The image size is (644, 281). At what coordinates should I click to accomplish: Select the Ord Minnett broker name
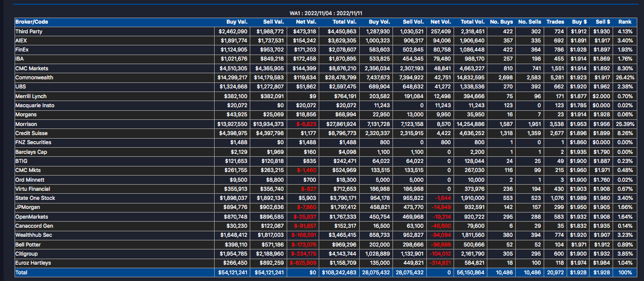coord(30,180)
